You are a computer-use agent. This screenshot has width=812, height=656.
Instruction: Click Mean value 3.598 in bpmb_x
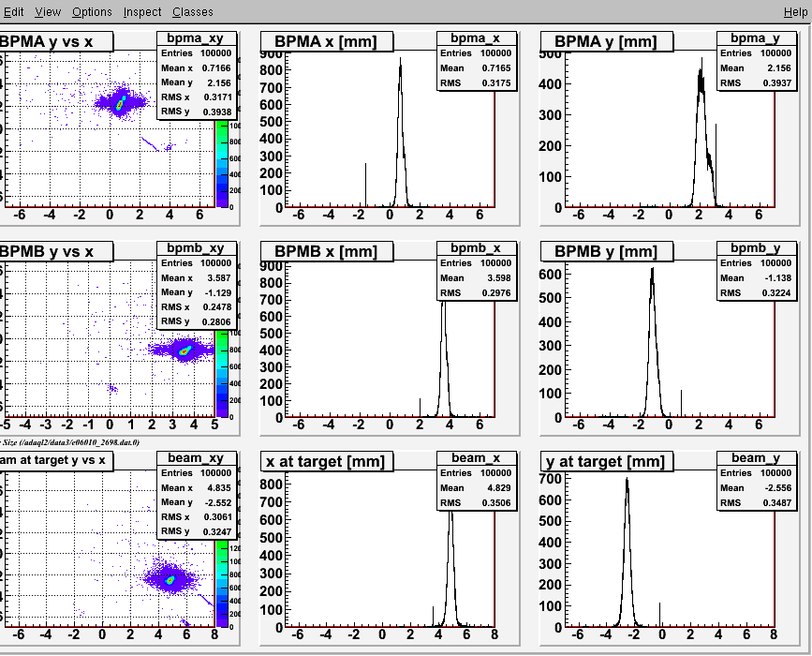coord(498,277)
